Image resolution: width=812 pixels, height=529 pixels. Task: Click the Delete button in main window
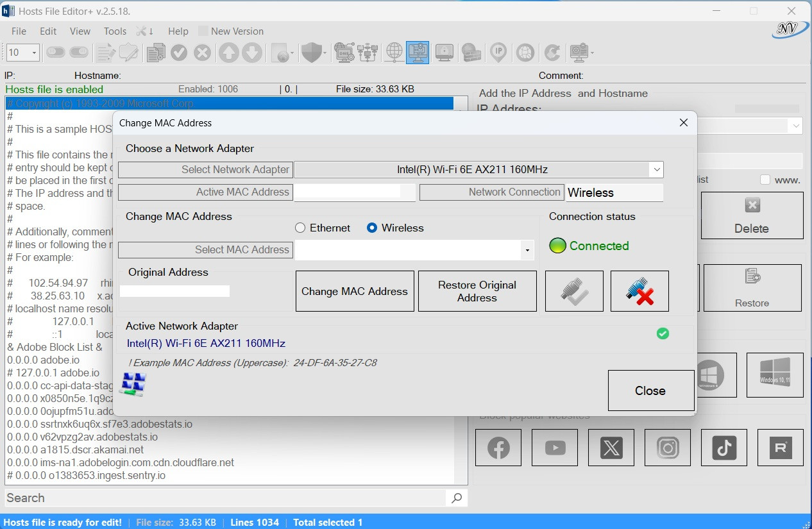pyautogui.click(x=752, y=215)
